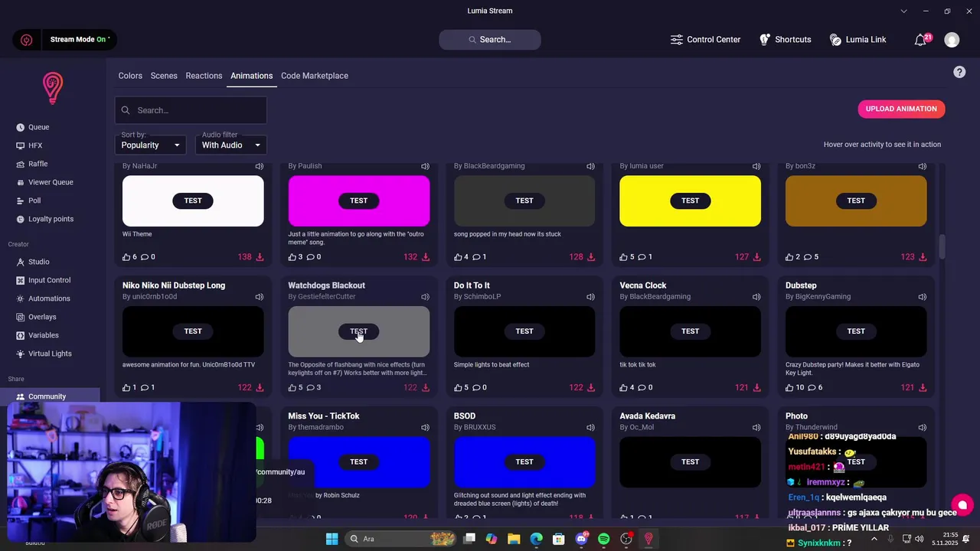Download the Watchdogs Blackout animation
The width and height of the screenshot is (980, 551).
(x=425, y=387)
